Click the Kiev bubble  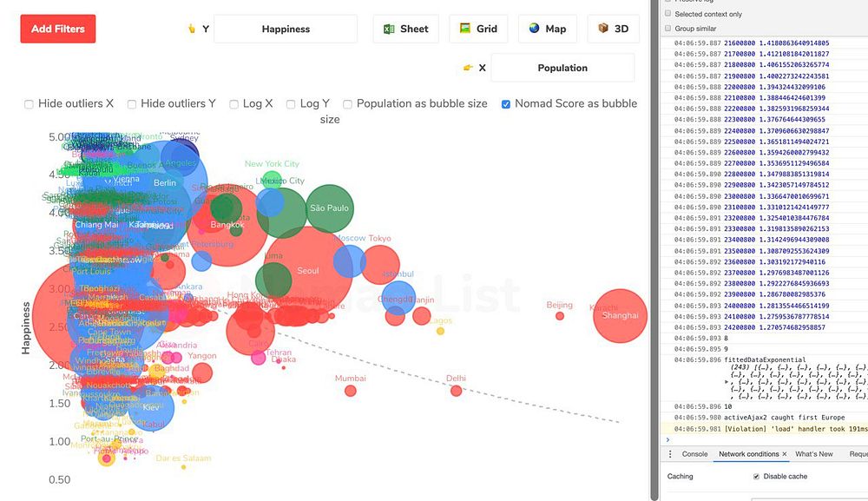click(x=151, y=408)
